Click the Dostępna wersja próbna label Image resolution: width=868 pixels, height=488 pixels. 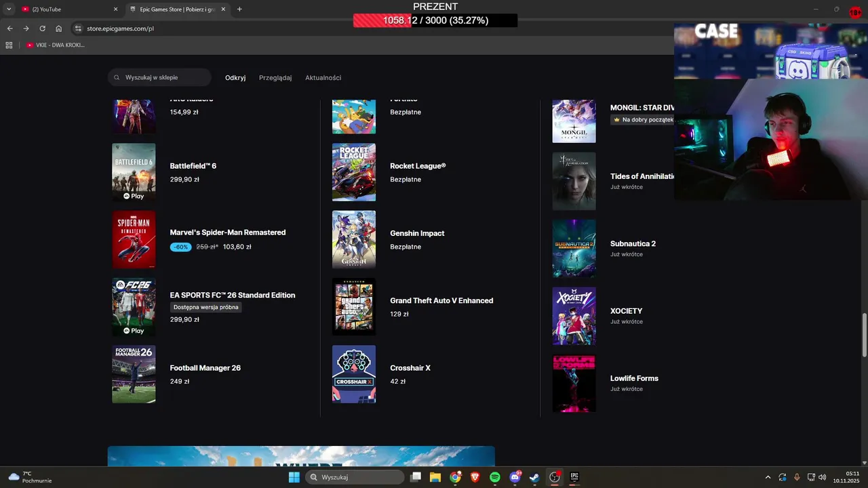(206, 307)
